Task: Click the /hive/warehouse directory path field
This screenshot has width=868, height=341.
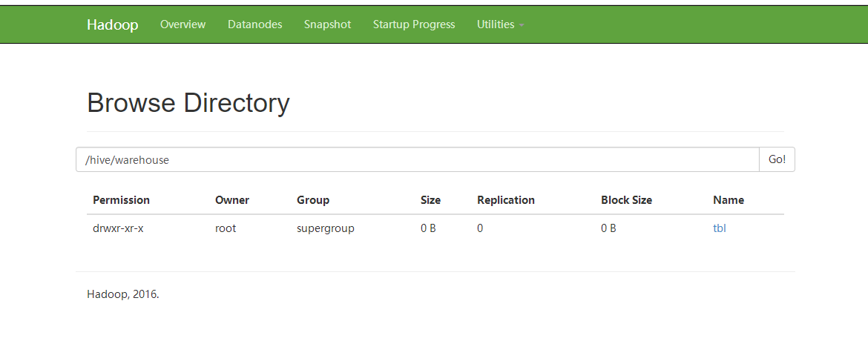Action: click(x=417, y=159)
